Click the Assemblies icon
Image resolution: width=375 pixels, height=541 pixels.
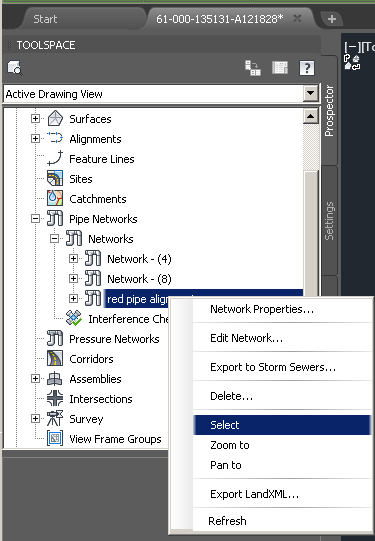click(x=55, y=378)
